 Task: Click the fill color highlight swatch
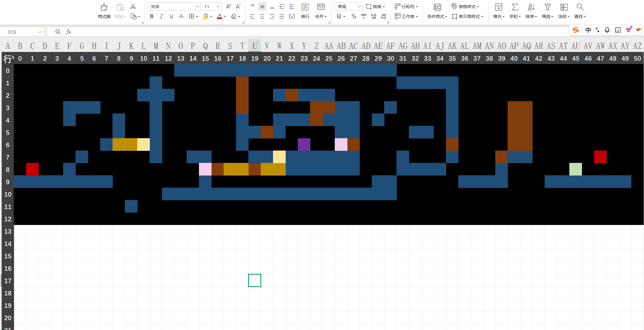205,17
